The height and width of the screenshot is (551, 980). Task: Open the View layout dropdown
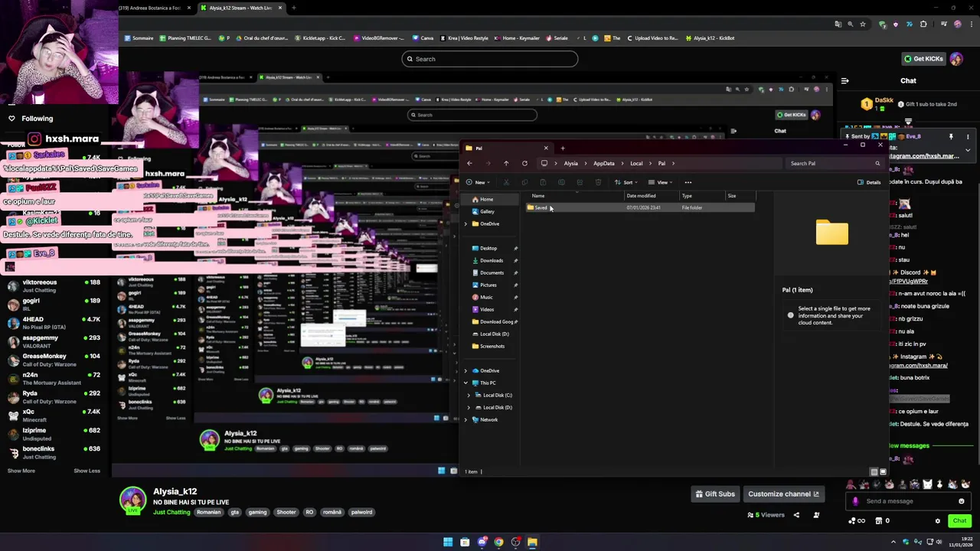click(x=659, y=182)
